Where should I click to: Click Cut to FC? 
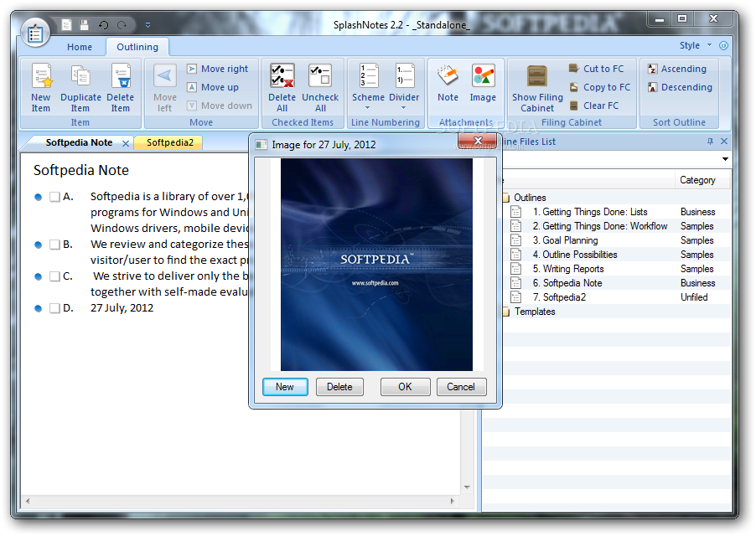(x=597, y=69)
